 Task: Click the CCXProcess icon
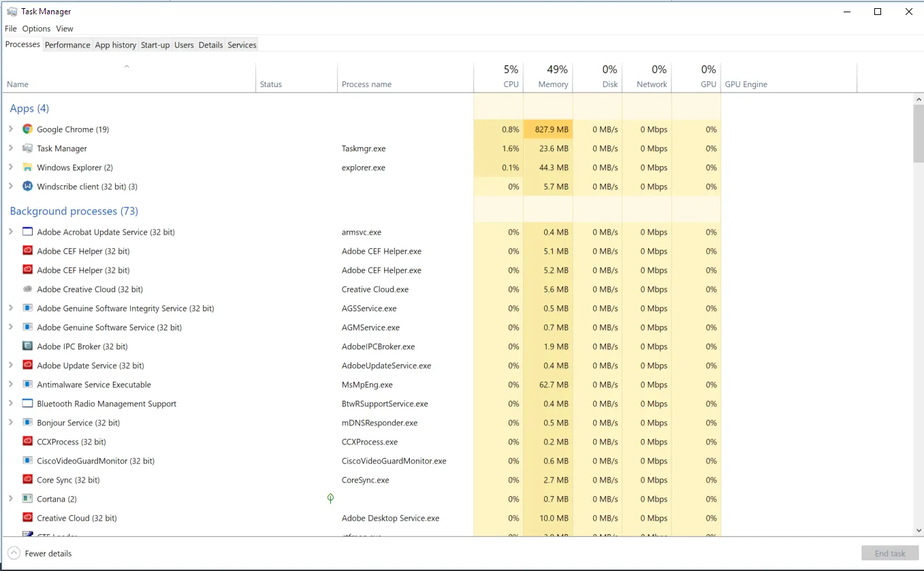pos(27,442)
